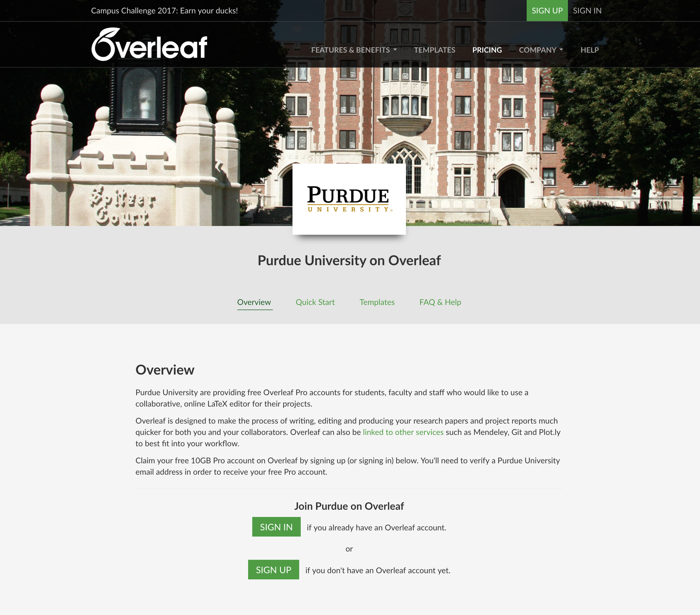
Task: Click the HELP navigation link
Action: (589, 50)
